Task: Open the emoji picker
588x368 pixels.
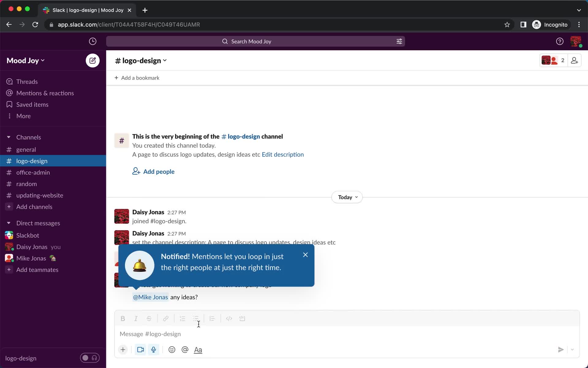Action: point(172,350)
